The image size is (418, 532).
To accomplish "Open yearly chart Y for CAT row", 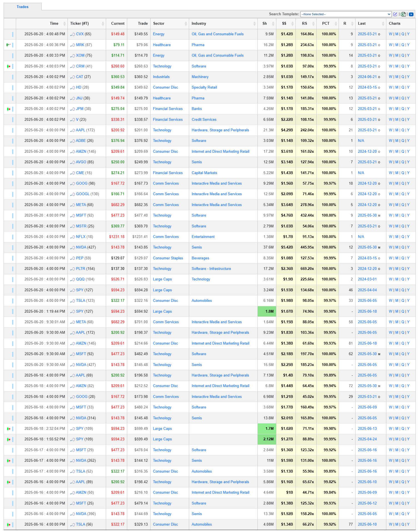I will pyautogui.click(x=408, y=77).
